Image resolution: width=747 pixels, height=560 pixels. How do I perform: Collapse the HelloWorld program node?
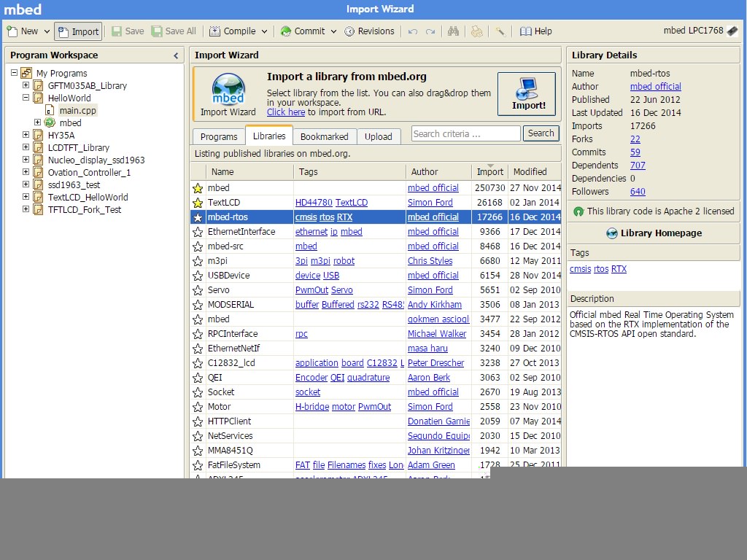[26, 98]
